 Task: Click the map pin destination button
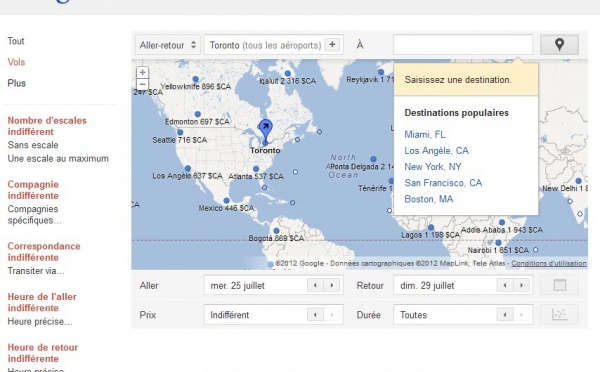coord(559,45)
